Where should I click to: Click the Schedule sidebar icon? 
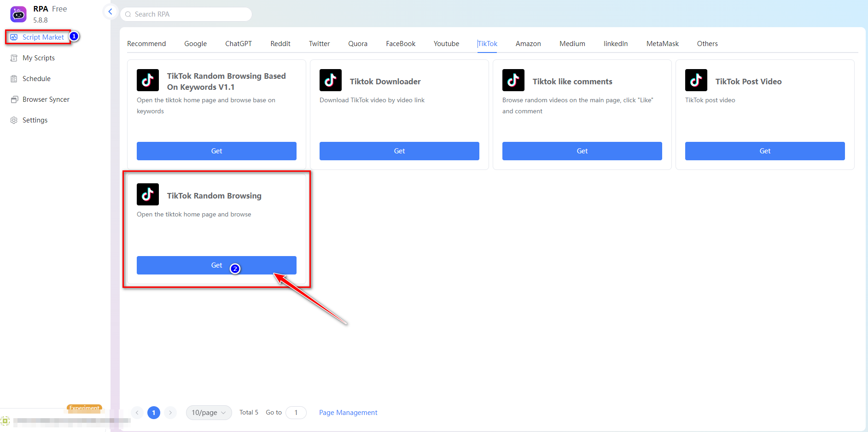pos(14,79)
